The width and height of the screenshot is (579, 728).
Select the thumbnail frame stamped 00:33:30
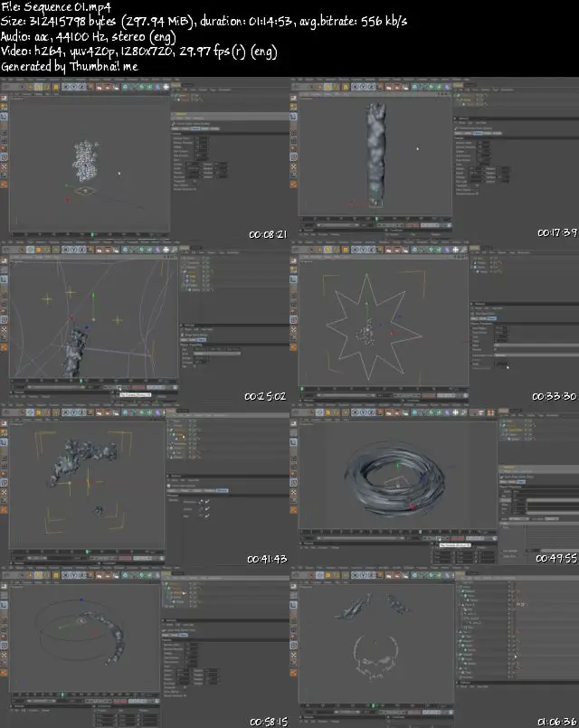[x=434, y=322]
